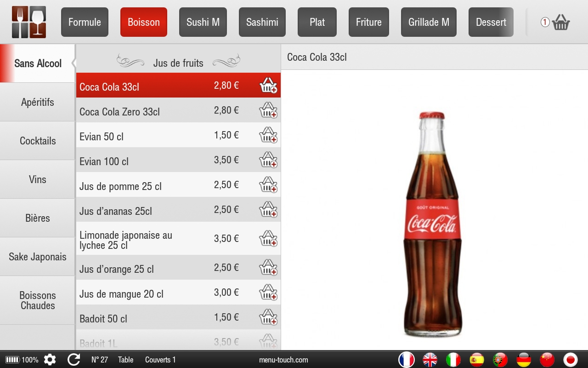Switch language to Spanish flag
The height and width of the screenshot is (368, 588).
click(477, 360)
